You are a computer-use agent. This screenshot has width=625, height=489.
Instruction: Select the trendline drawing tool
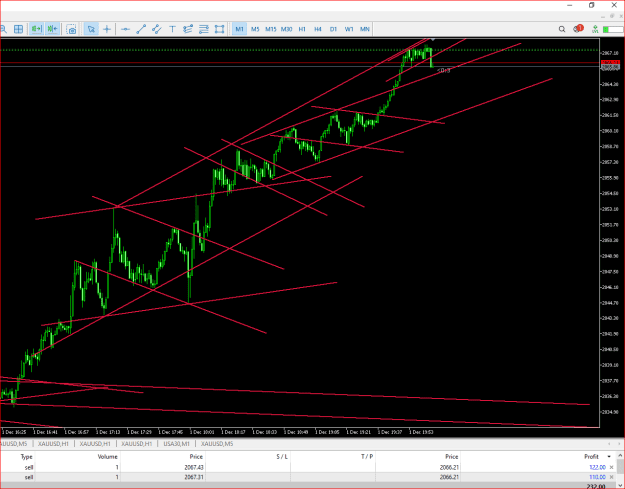[141, 29]
